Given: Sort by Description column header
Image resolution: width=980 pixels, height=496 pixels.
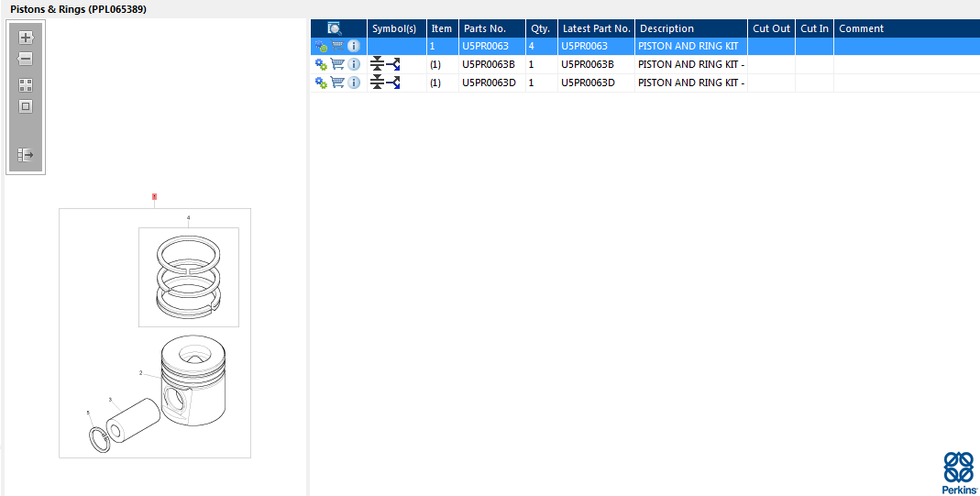Looking at the screenshot, I should pyautogui.click(x=691, y=28).
